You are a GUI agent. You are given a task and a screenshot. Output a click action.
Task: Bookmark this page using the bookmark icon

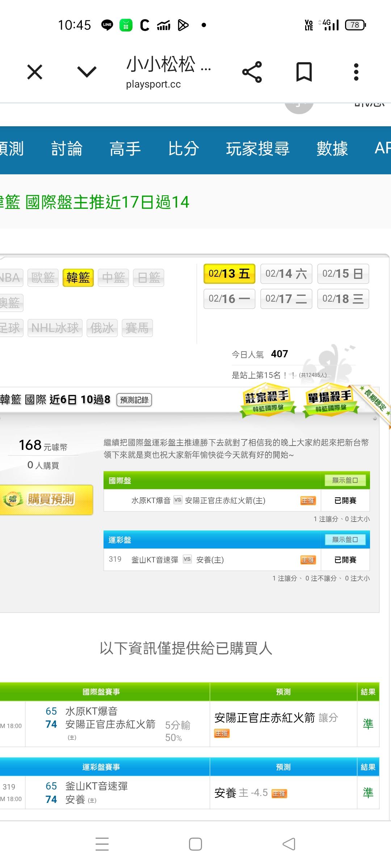[x=304, y=72]
